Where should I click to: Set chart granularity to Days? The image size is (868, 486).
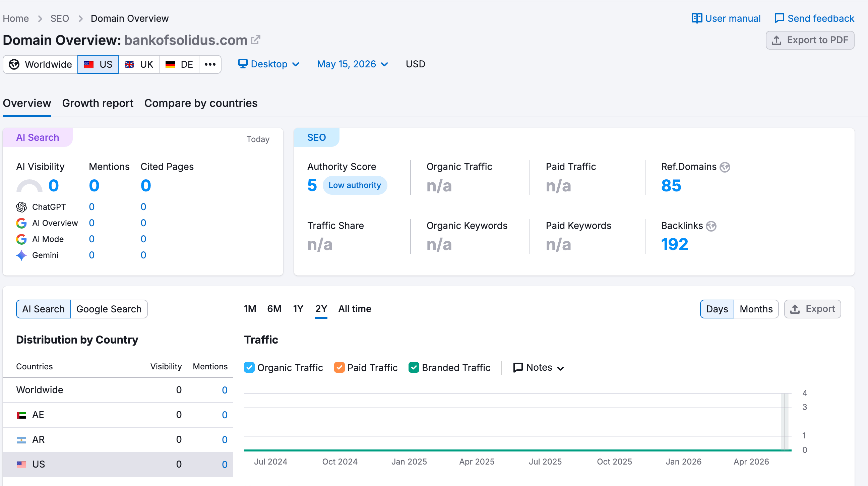click(717, 309)
